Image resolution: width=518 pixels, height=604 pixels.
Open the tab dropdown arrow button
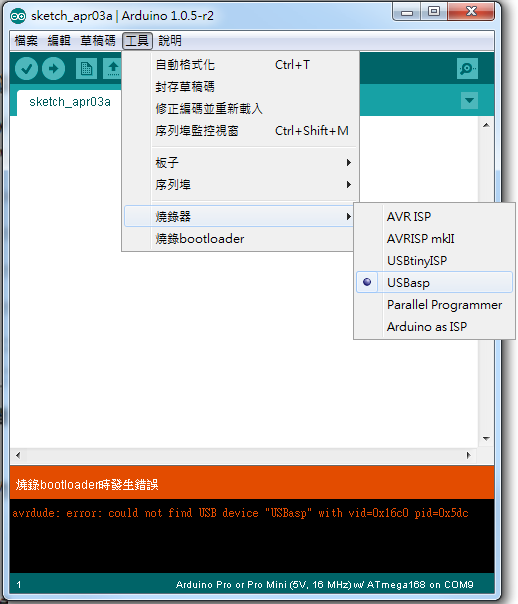point(469,101)
